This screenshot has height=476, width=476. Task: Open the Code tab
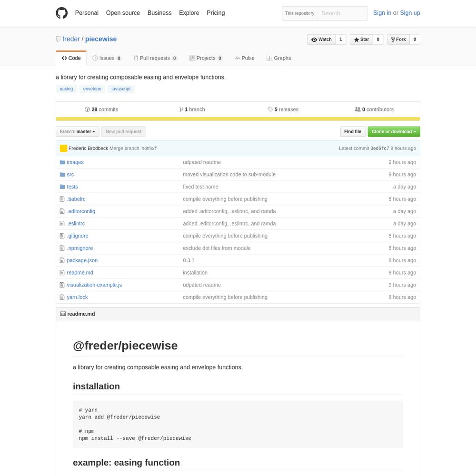[71, 58]
